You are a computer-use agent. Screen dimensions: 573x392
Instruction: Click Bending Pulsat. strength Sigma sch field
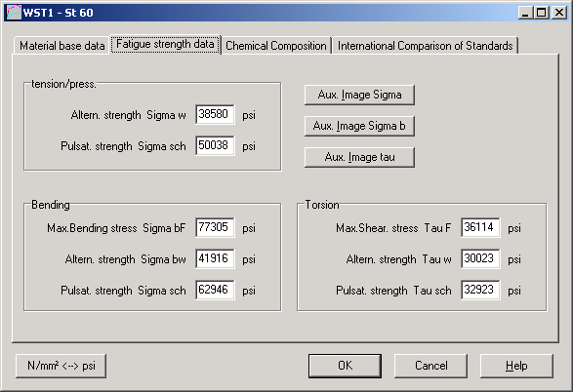point(215,291)
